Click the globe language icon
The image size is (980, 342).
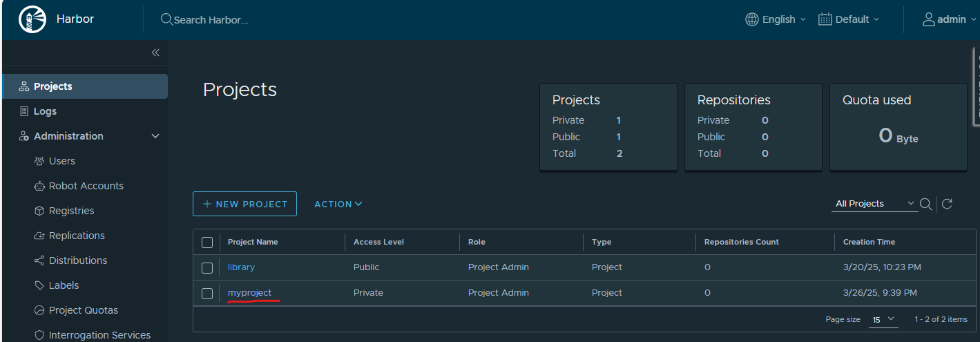(752, 19)
